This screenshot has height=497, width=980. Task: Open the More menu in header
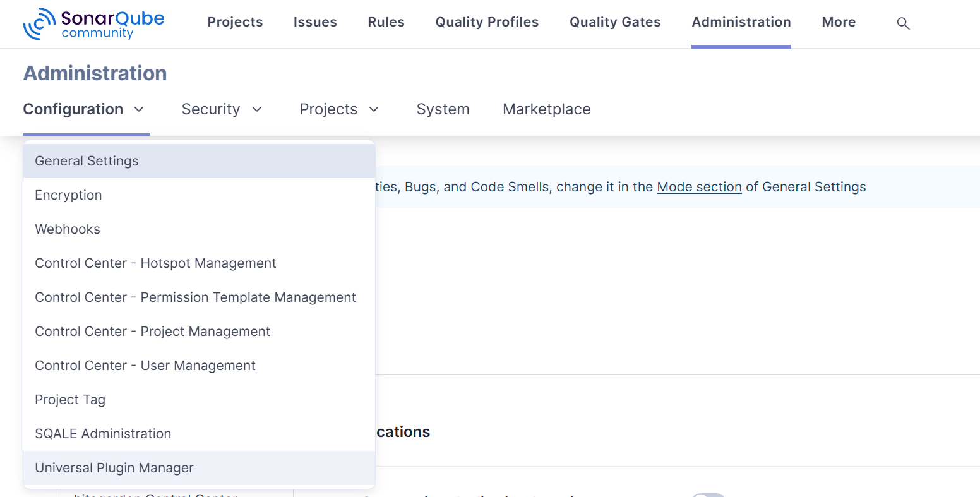(x=839, y=22)
